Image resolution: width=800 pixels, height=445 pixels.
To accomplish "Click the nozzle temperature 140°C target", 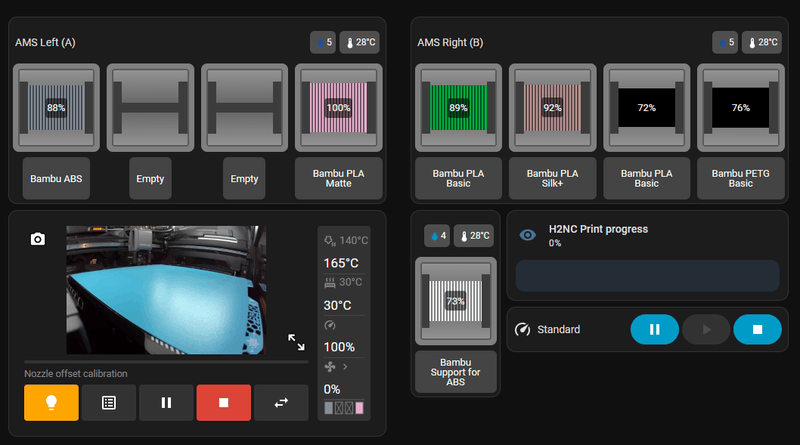I will click(346, 240).
